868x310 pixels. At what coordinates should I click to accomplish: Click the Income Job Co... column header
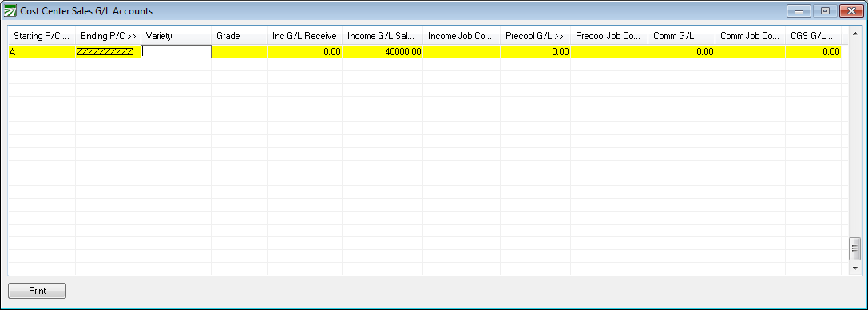click(x=462, y=36)
